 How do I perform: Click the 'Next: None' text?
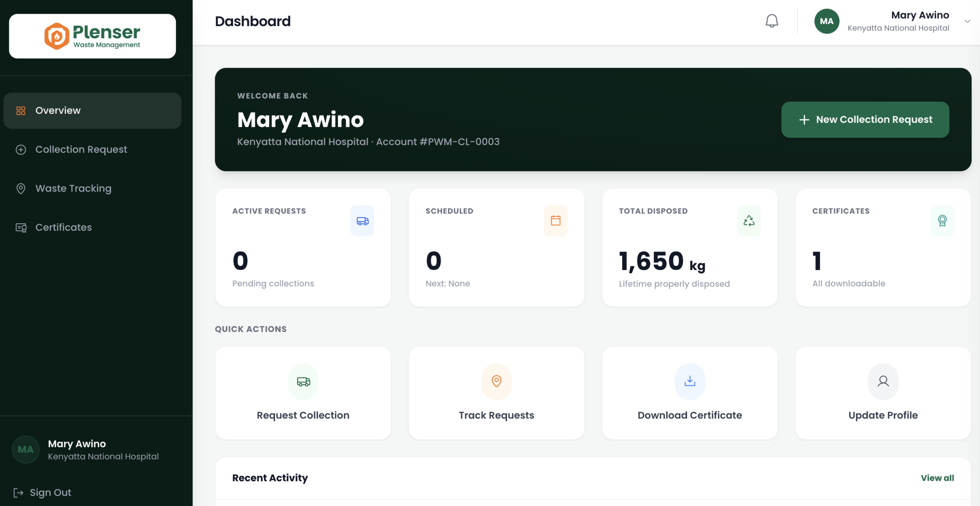tap(448, 283)
